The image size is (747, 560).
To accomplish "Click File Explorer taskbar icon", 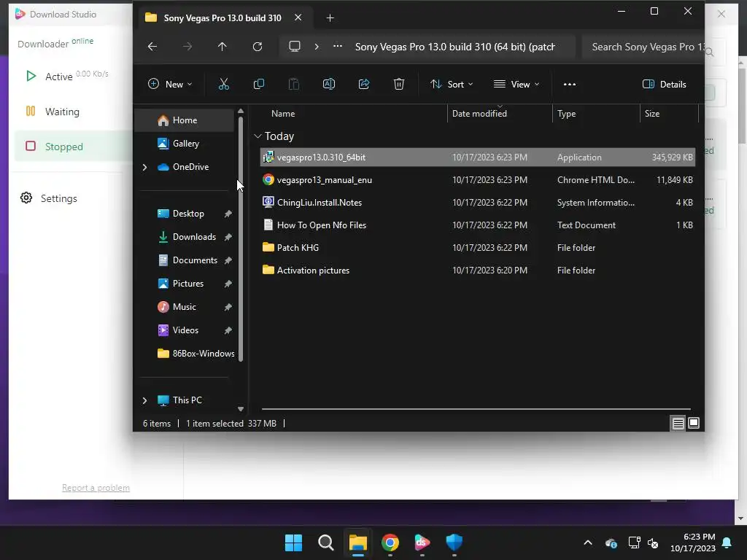I will coord(357,542).
